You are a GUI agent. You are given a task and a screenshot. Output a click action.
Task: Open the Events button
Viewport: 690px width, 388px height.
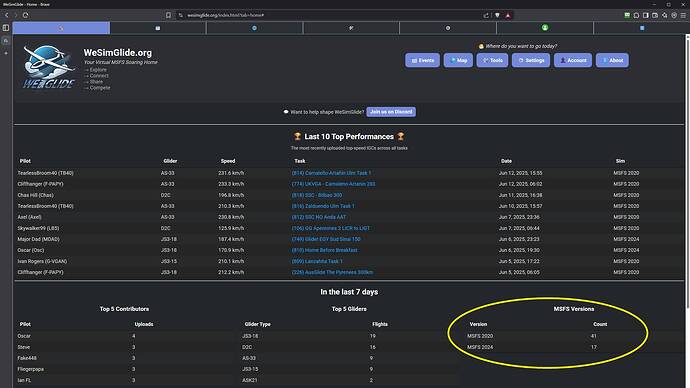point(422,60)
